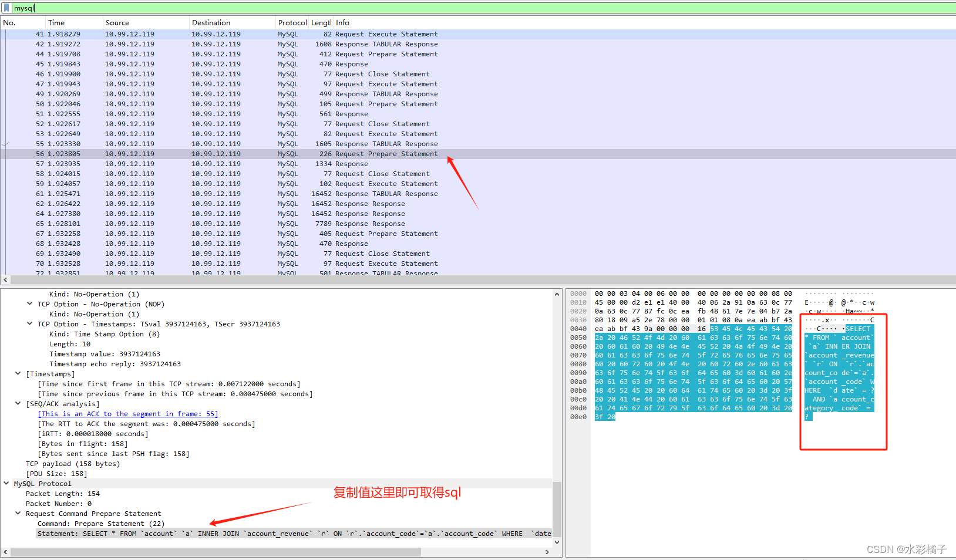Click the packet list horizontal scrollbar left arrow

click(5, 280)
